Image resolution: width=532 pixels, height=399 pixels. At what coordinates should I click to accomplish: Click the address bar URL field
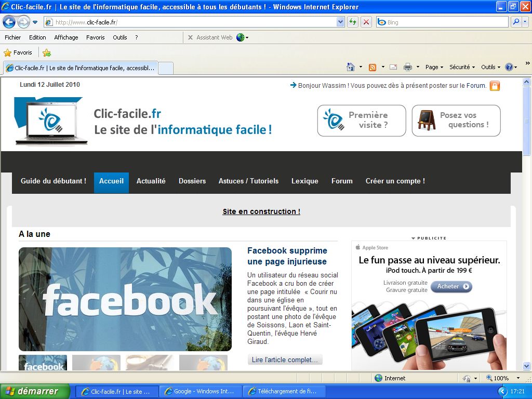click(x=191, y=22)
